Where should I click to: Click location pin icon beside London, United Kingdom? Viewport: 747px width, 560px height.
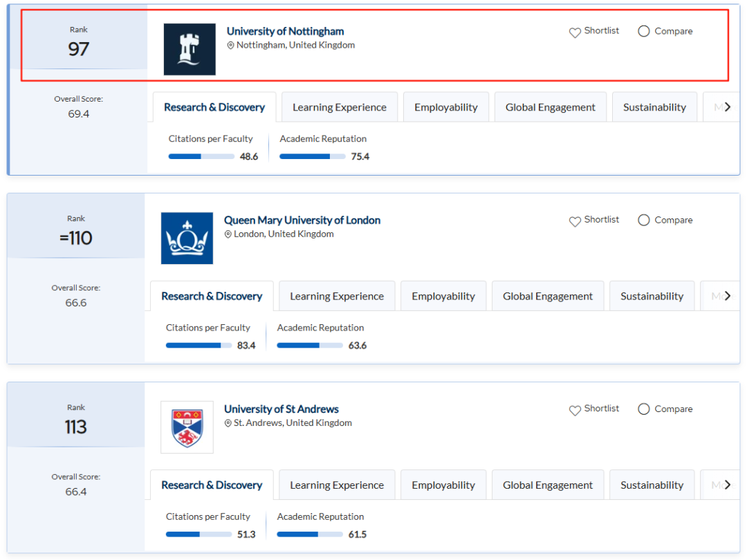pos(228,234)
